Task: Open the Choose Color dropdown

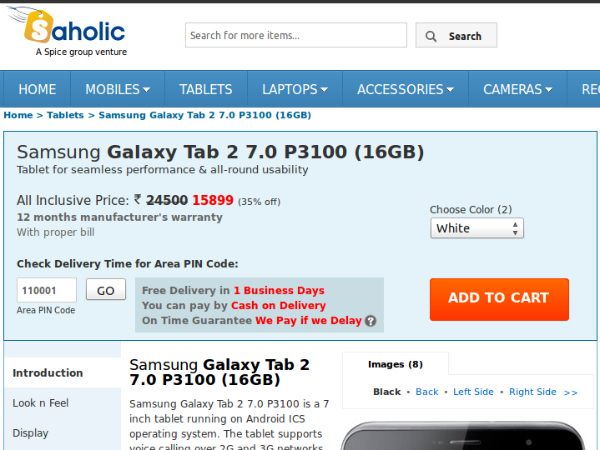Action: (x=477, y=228)
